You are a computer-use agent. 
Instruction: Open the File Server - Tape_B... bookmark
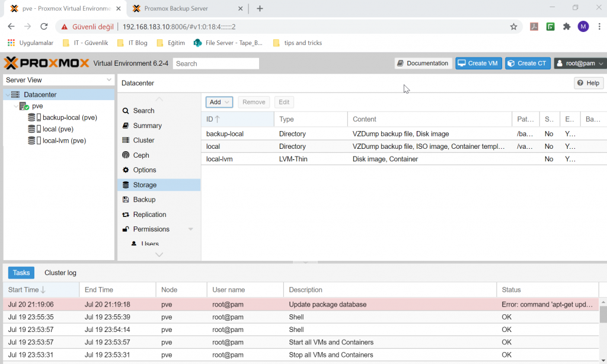[228, 43]
